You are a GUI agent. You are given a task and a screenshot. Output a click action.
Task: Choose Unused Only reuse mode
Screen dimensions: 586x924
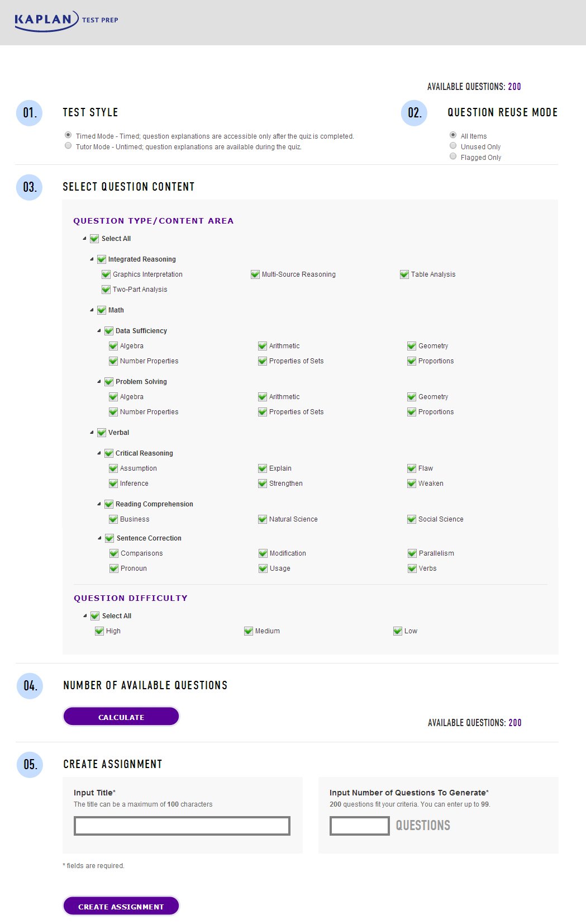pyautogui.click(x=453, y=146)
